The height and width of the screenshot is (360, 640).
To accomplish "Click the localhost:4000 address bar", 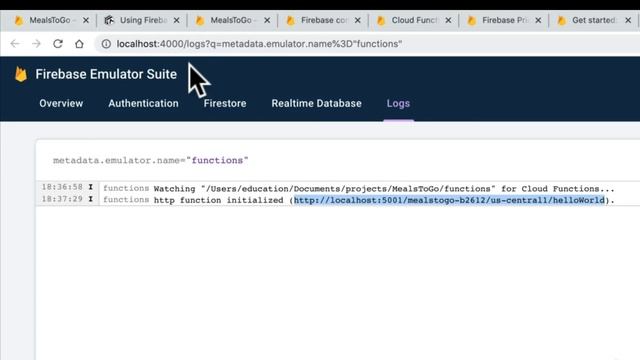I will 367,44.
